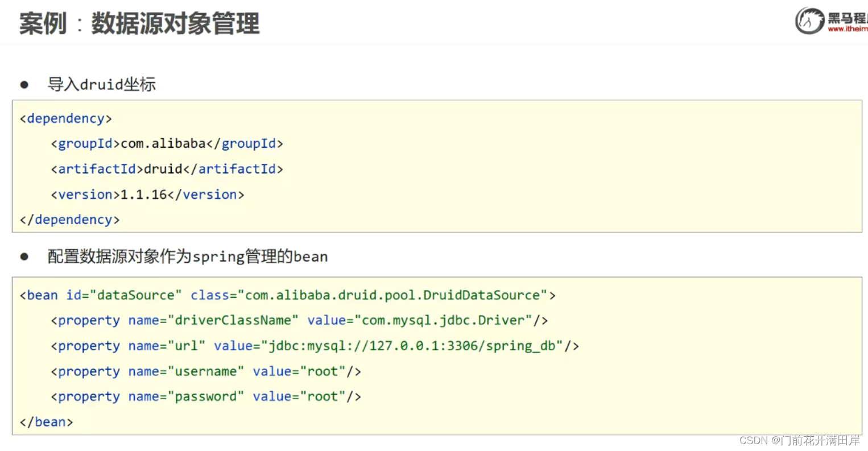Screen dimensions: 868x451
Task: Click the artifactId druid line
Action: click(x=167, y=169)
